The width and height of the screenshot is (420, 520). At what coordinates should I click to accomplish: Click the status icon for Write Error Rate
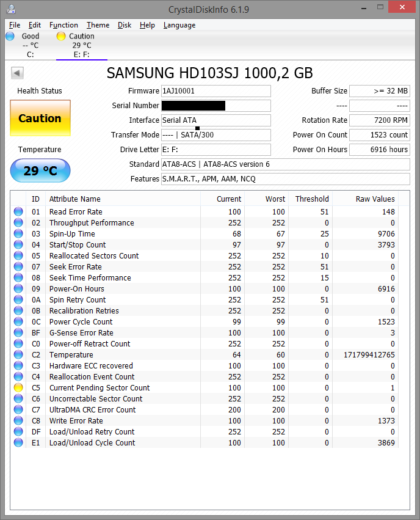coord(18,420)
